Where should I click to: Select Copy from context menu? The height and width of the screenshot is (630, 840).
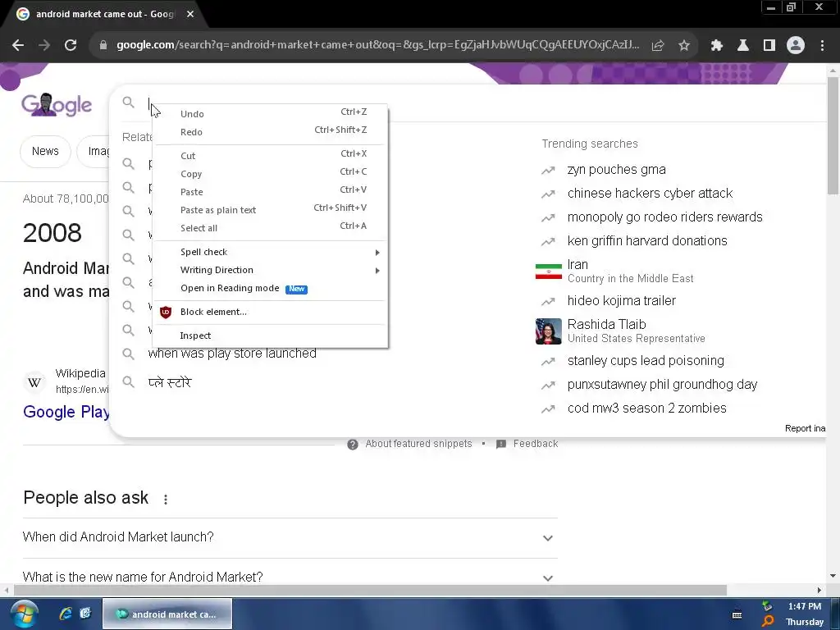271,174
